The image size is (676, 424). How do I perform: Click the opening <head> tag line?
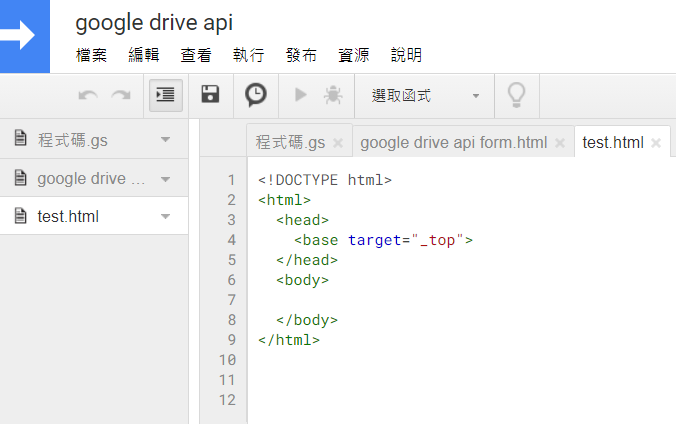tap(303, 220)
